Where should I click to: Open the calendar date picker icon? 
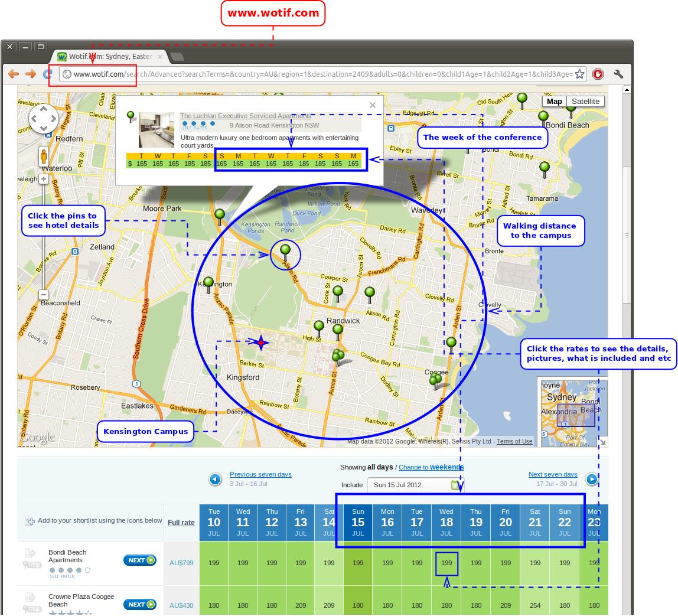point(455,485)
